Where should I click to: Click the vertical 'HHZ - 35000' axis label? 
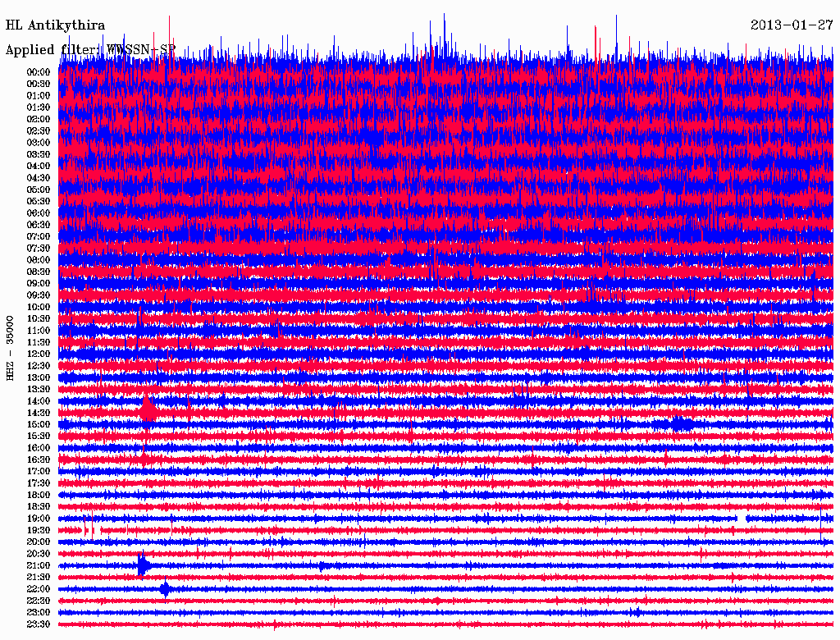[x=10, y=349]
